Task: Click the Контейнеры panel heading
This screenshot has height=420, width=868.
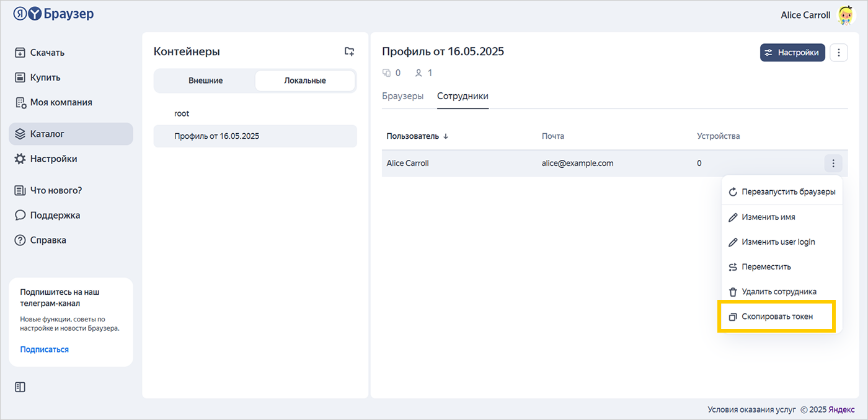Action: (x=187, y=51)
